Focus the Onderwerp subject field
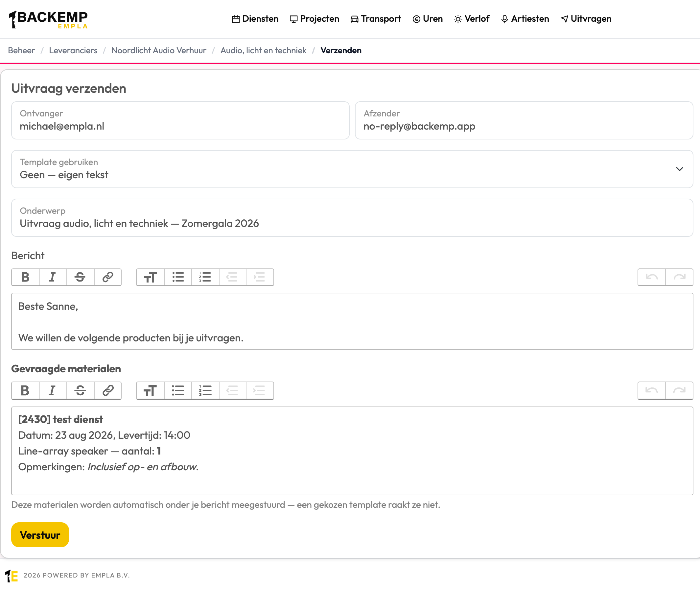The image size is (700, 592). (352, 218)
